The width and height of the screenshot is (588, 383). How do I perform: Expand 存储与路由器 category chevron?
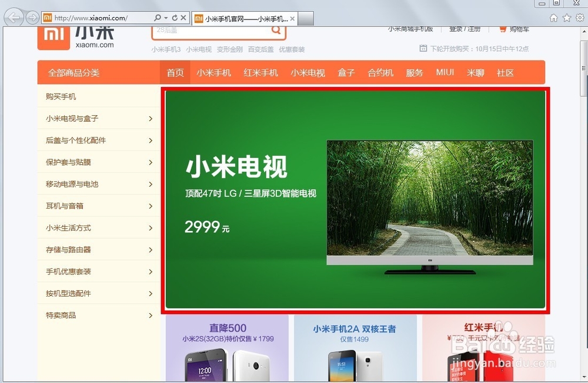pos(151,250)
